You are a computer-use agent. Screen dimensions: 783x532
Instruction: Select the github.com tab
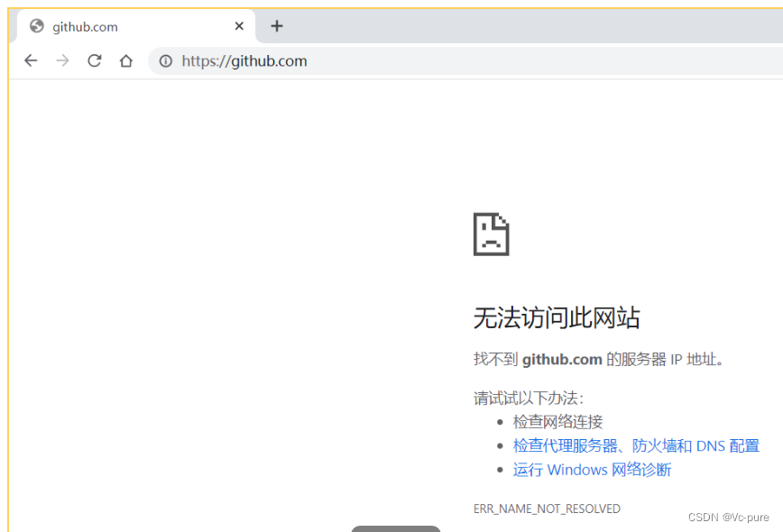coord(136,26)
